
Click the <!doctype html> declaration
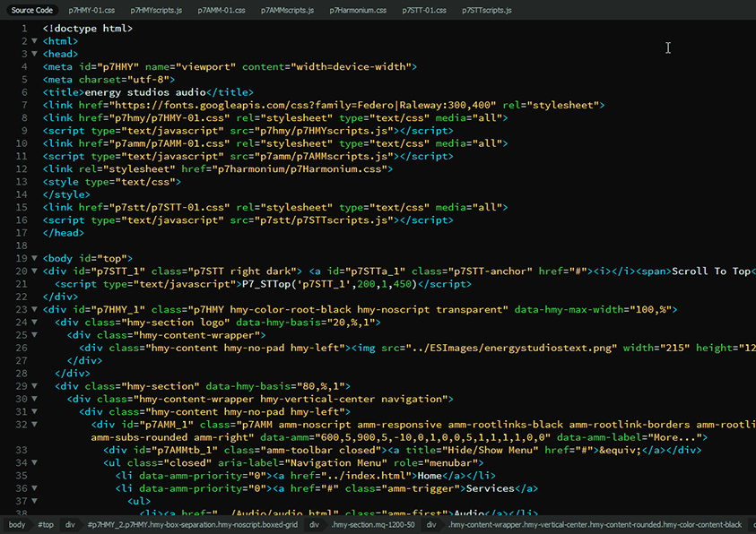(87, 29)
